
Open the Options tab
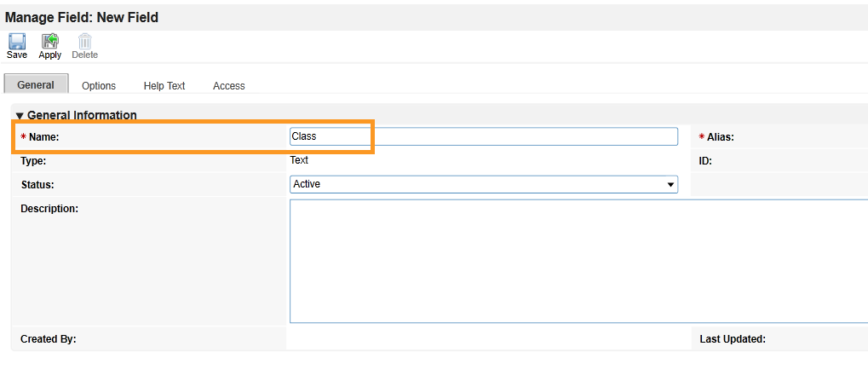pyautogui.click(x=99, y=86)
